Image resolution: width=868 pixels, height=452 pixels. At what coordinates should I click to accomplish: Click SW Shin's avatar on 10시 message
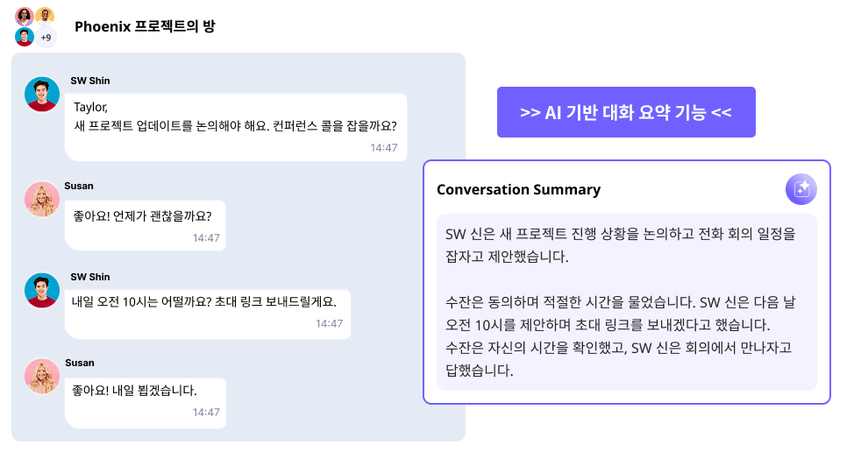[x=42, y=290]
